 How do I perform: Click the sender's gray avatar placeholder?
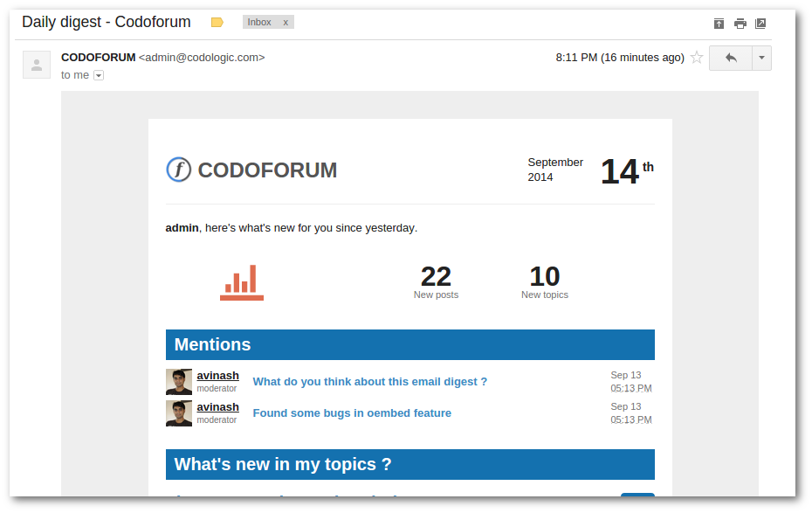[37, 65]
